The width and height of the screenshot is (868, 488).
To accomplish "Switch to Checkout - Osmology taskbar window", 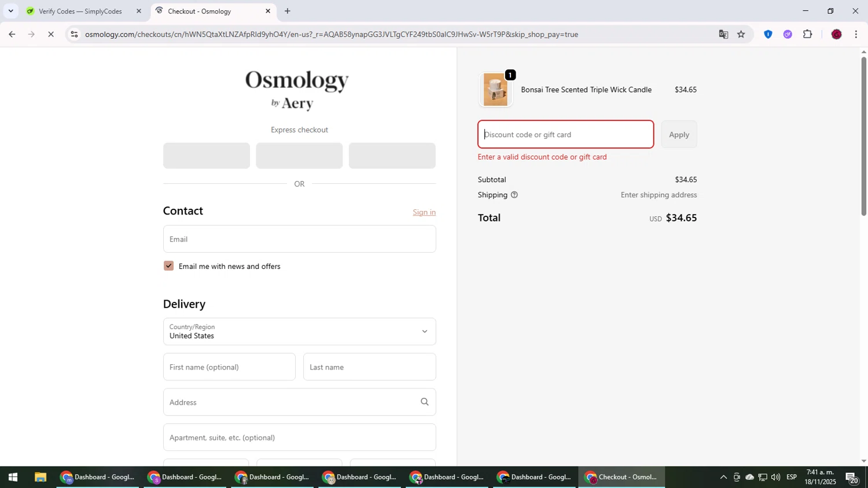I will pyautogui.click(x=622, y=477).
